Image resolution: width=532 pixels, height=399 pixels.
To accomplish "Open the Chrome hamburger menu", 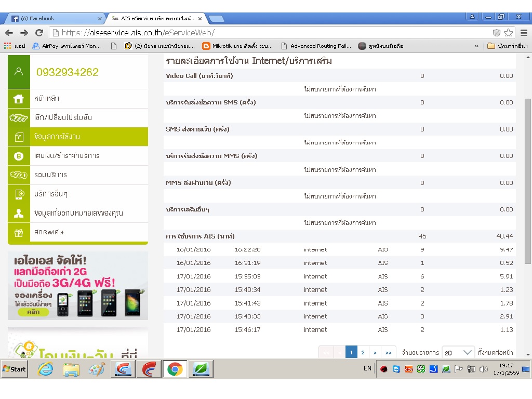I will [x=524, y=33].
